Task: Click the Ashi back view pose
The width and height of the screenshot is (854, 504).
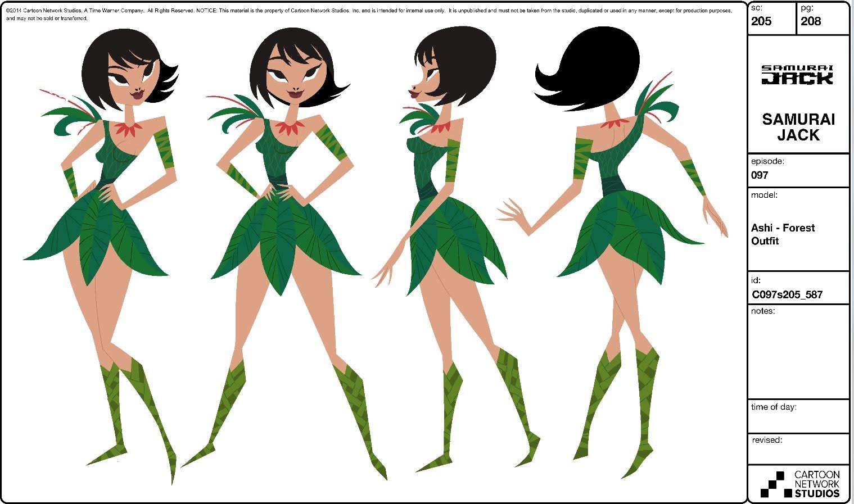Action: pos(613,251)
